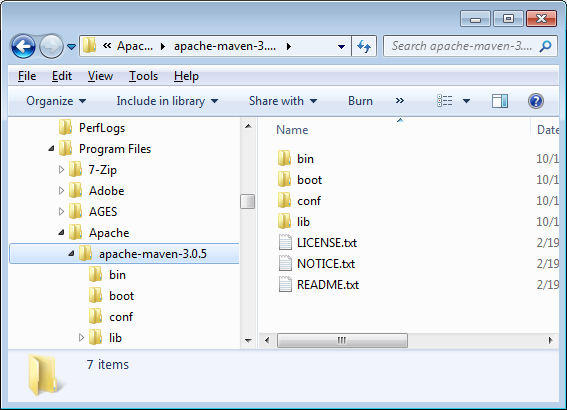Screen dimensions: 567x410
Task: Click the Burn toolbar button
Action: [360, 101]
